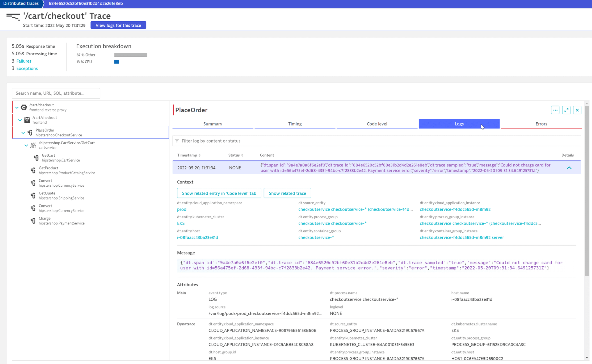Switch to the Code level tab
The height and width of the screenshot is (364, 592).
[377, 124]
